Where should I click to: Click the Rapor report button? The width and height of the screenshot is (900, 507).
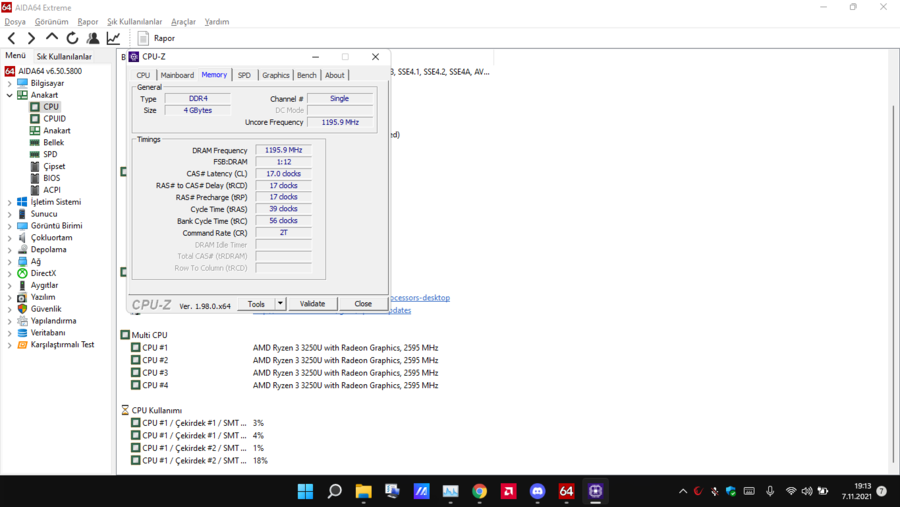(x=156, y=38)
